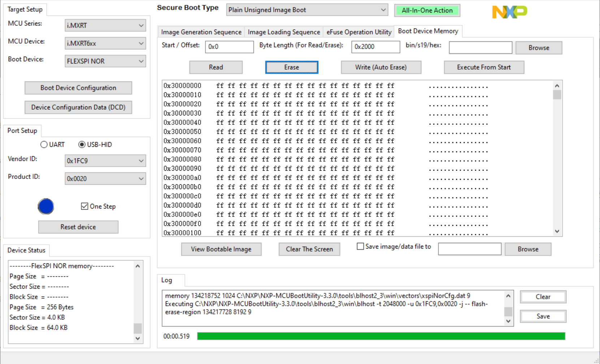Switch to Image Generation Sequence tab
Screen dimensions: 600x364
tap(201, 32)
